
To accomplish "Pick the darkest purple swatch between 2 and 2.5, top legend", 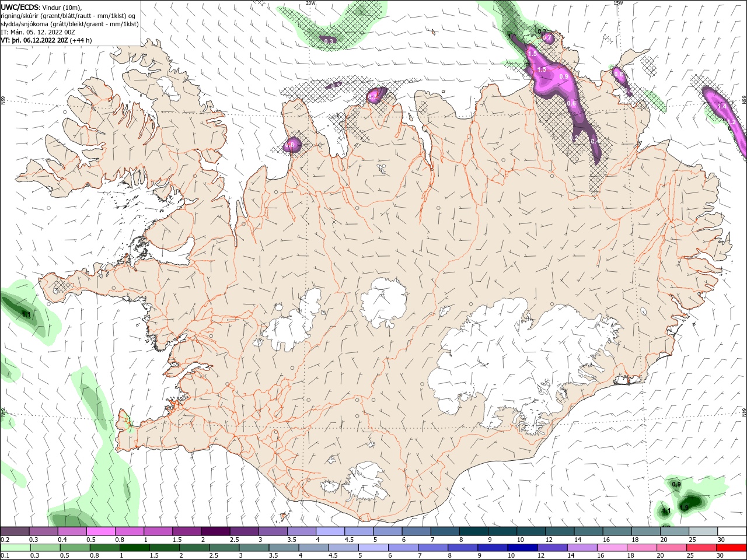I will pyautogui.click(x=215, y=531).
